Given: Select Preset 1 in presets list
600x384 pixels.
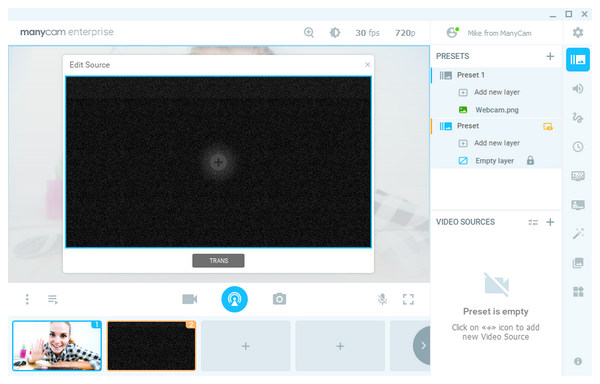Looking at the screenshot, I should (x=496, y=75).
